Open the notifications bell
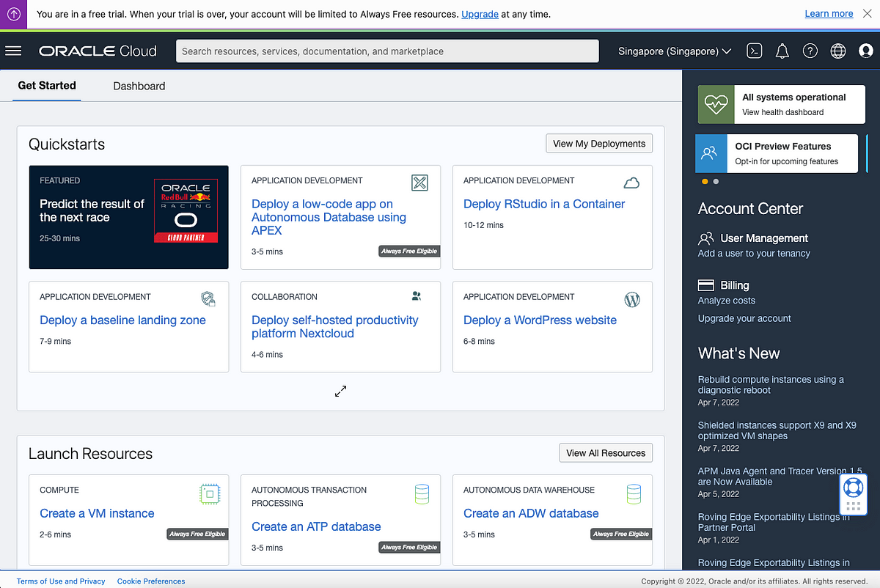Screen dimensions: 880x588 pos(782,51)
